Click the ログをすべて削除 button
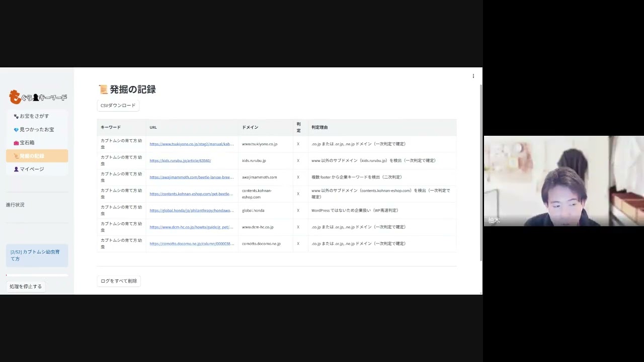Viewport: 644px width, 362px height. [x=119, y=281]
